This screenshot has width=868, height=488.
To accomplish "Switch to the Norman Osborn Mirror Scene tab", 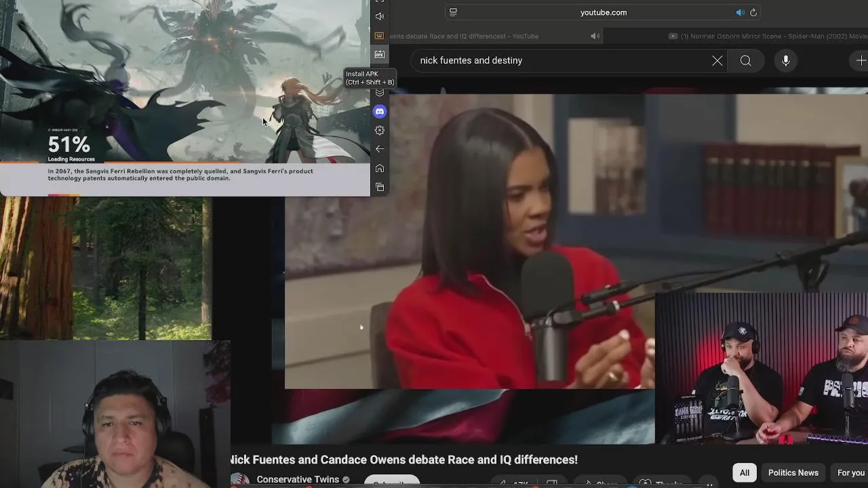I will [768, 36].
